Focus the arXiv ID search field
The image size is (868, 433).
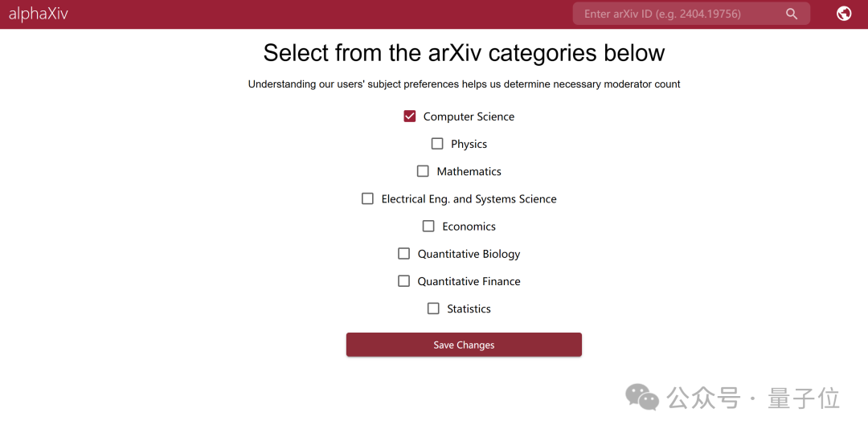point(691,14)
